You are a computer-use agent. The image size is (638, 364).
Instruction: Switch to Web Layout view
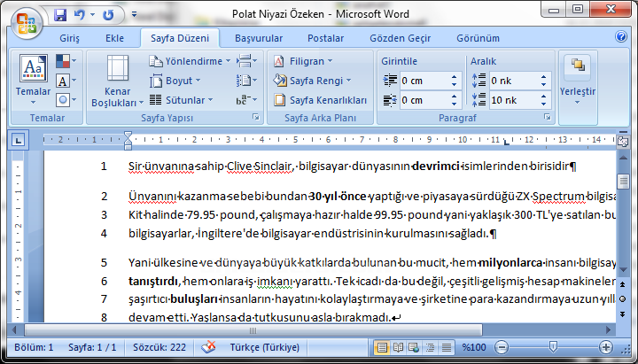pyautogui.click(x=414, y=347)
